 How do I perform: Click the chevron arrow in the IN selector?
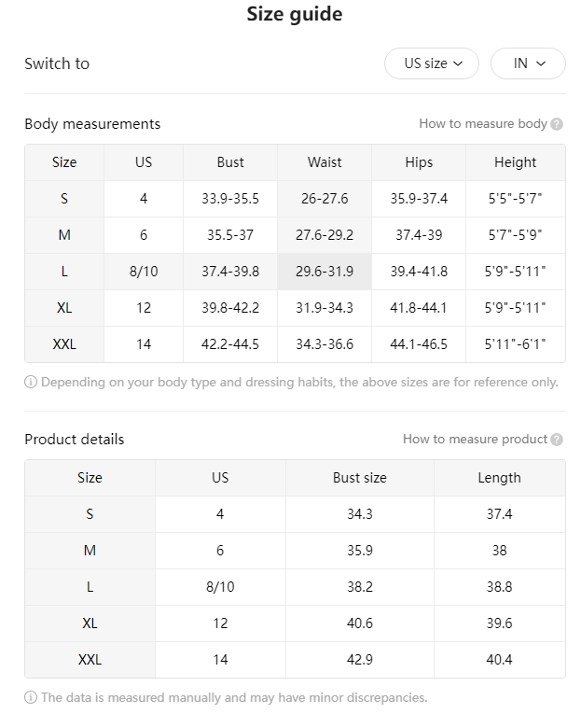pyautogui.click(x=541, y=63)
